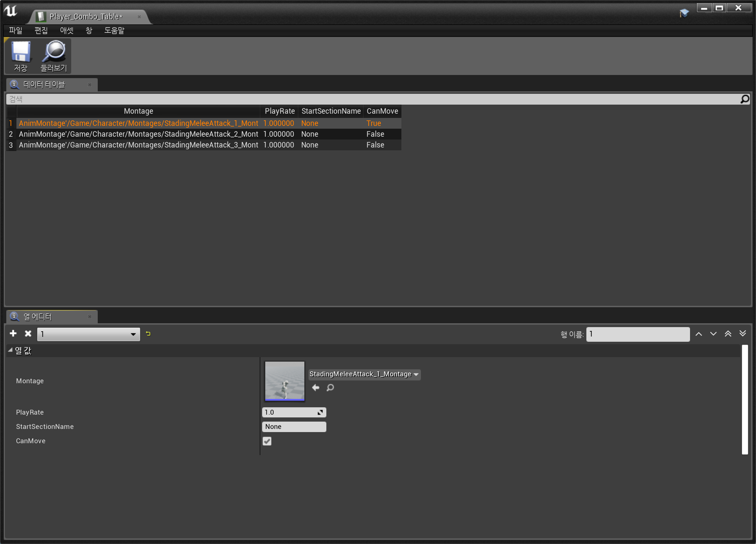Move row to bottom double-chevron

[743, 334]
